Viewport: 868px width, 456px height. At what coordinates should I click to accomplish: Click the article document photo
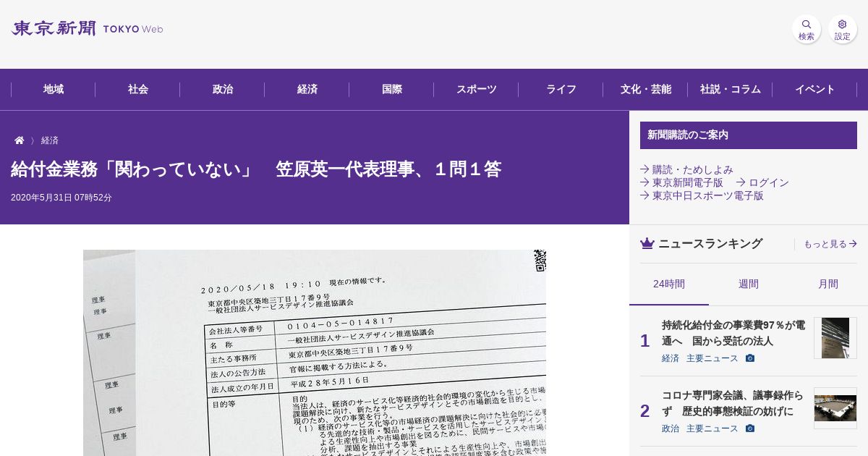pos(315,352)
